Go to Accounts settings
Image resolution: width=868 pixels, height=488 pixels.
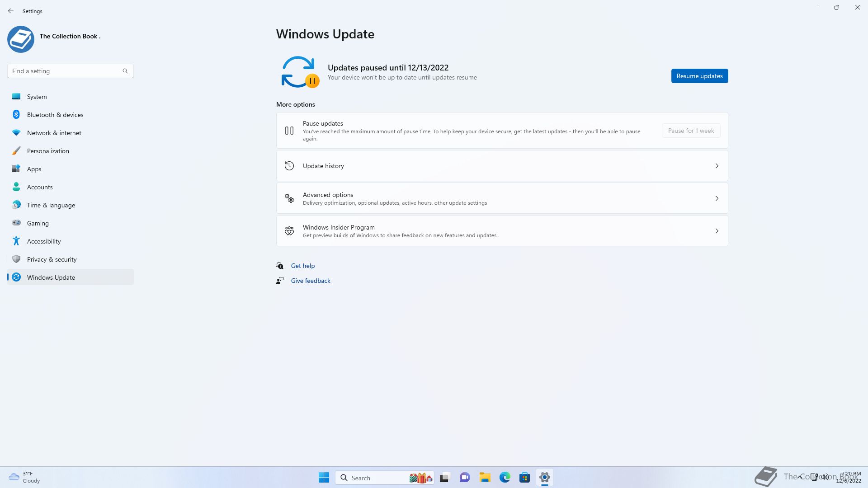click(x=40, y=187)
